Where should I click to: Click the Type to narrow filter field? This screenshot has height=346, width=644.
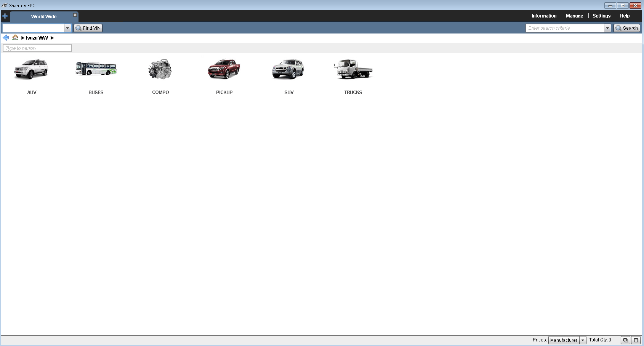point(37,48)
